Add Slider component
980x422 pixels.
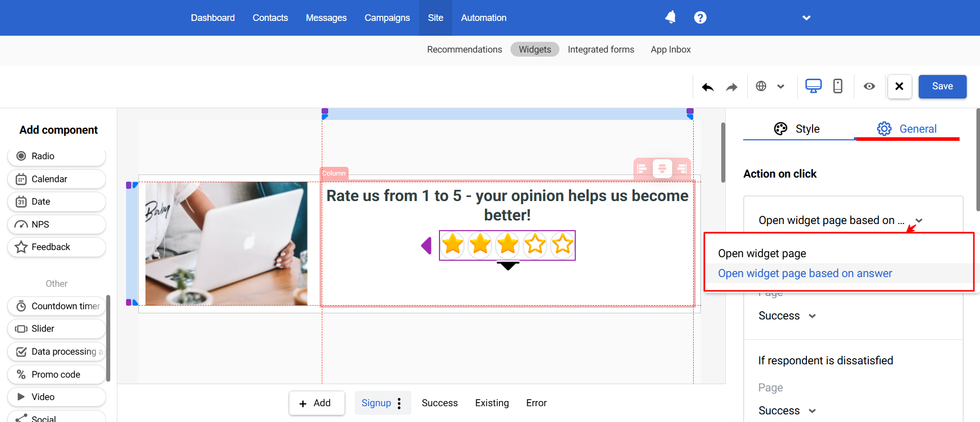[x=57, y=329]
